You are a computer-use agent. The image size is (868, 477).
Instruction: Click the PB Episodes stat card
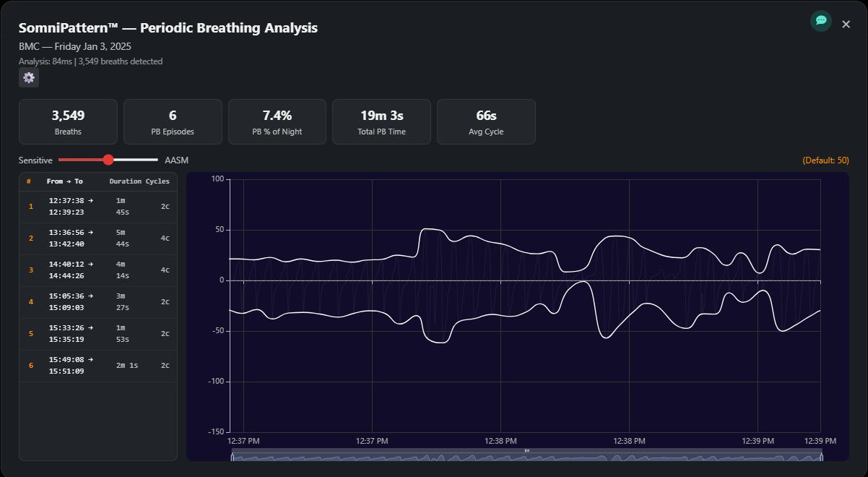pyautogui.click(x=173, y=121)
